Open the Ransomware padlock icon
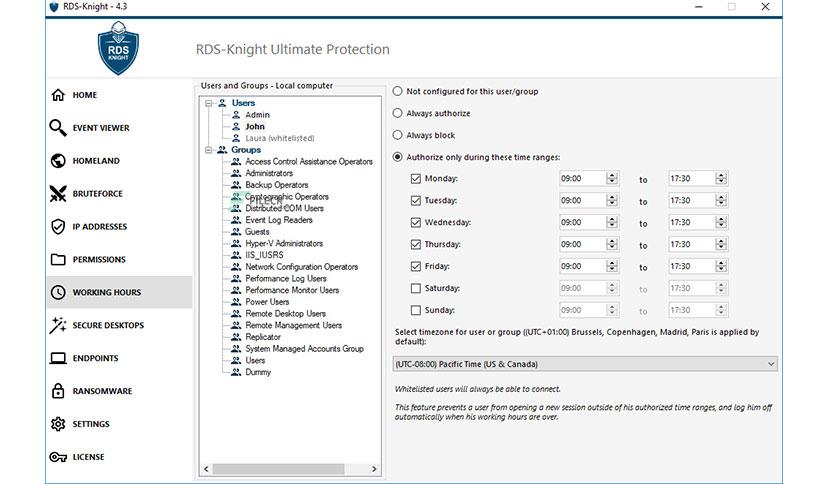This screenshot has width=836, height=484. coord(58,391)
